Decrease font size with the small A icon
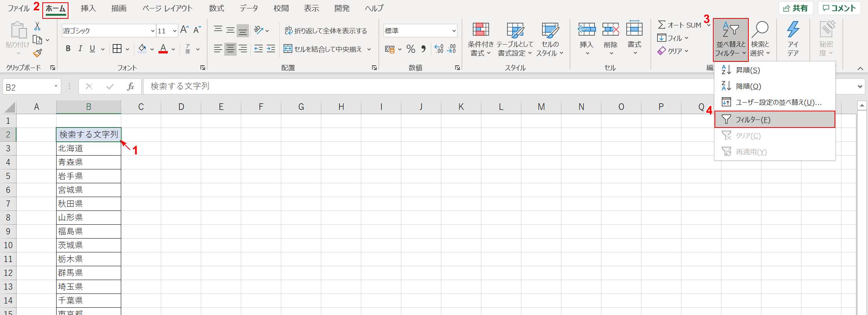 pos(197,30)
